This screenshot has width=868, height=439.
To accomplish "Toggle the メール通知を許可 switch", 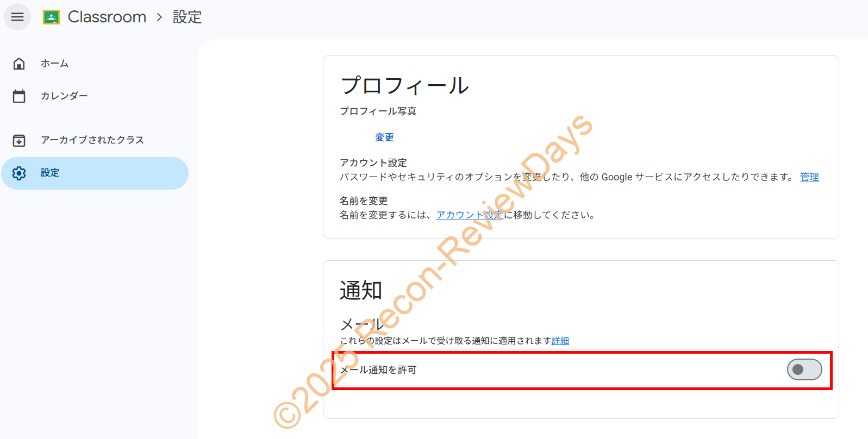I will 804,369.
